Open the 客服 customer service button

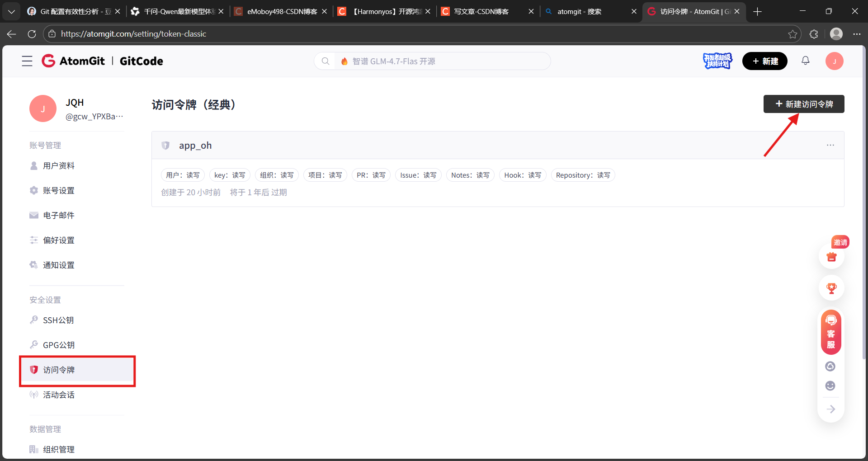point(831,332)
